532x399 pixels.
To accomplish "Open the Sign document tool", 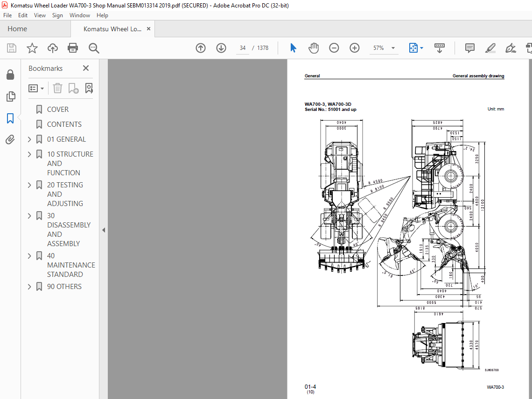I will coord(511,48).
